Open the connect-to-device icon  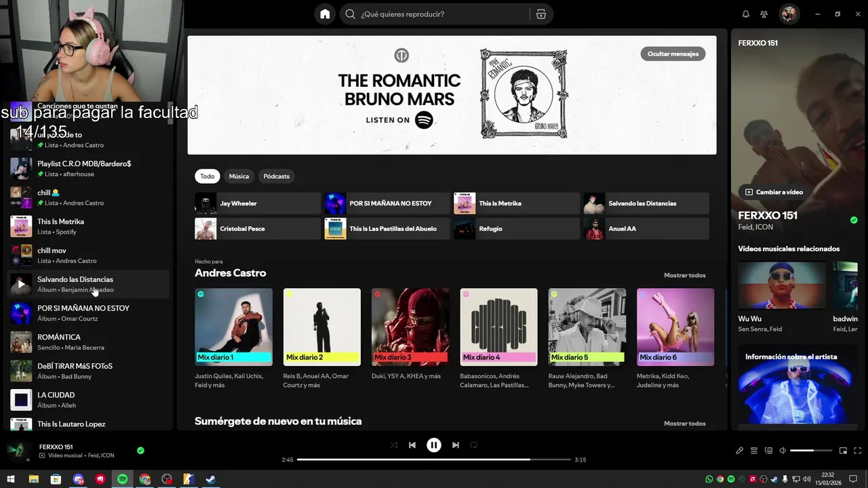(x=768, y=451)
